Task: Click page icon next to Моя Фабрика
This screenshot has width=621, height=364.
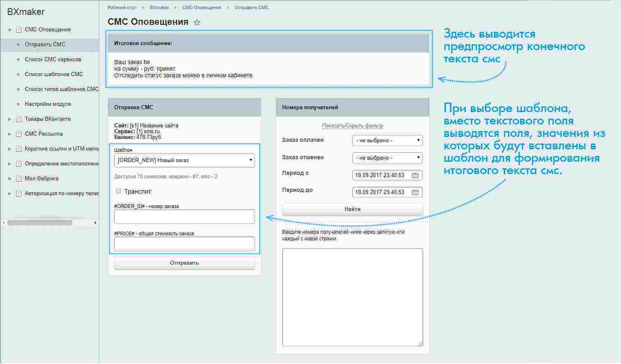Action: click(19, 179)
